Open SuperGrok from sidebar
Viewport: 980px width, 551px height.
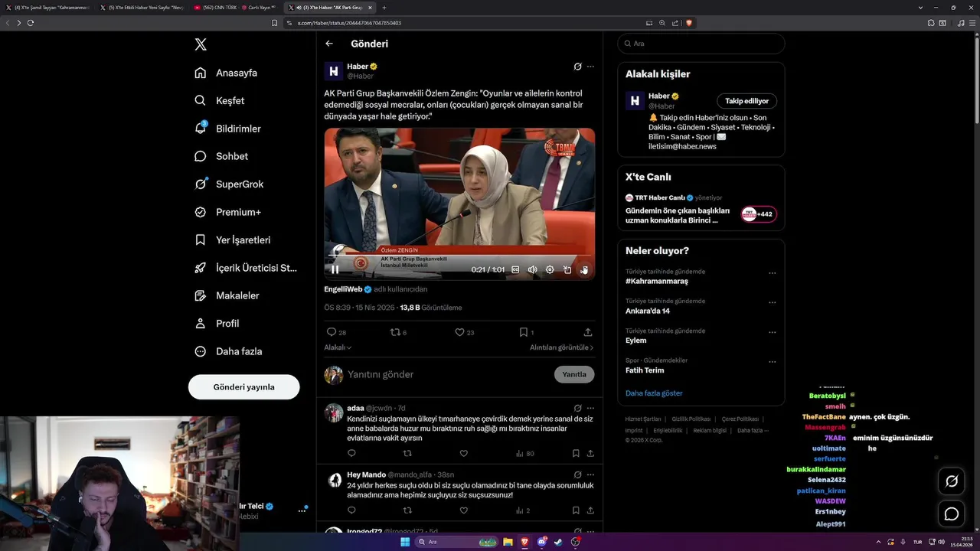pyautogui.click(x=229, y=184)
